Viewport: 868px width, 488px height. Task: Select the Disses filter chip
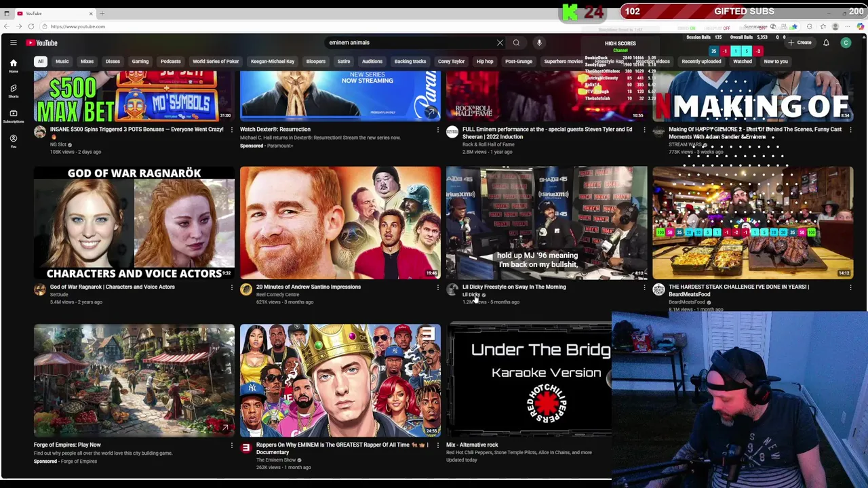click(x=113, y=62)
